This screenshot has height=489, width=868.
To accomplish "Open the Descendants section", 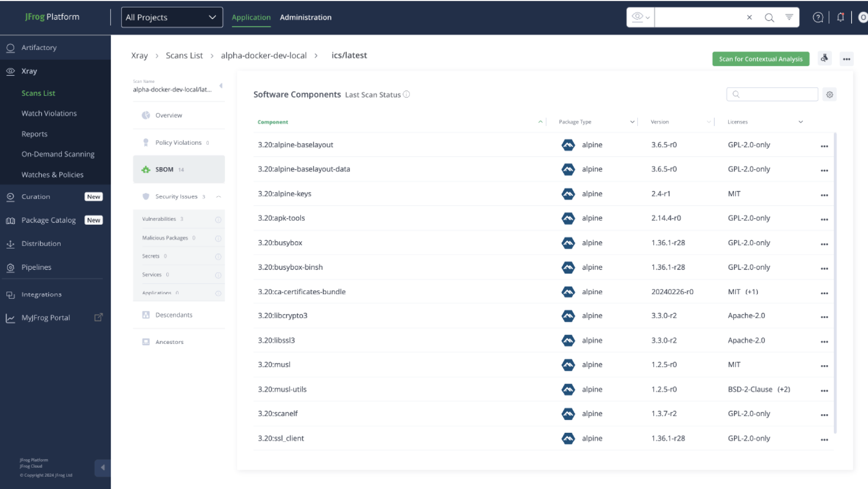I will [179, 315].
